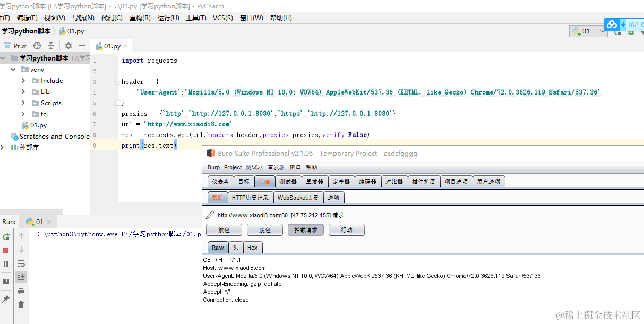Switch to Burp's 仪表盘 tab
This screenshot has height=324, width=644.
220,182
